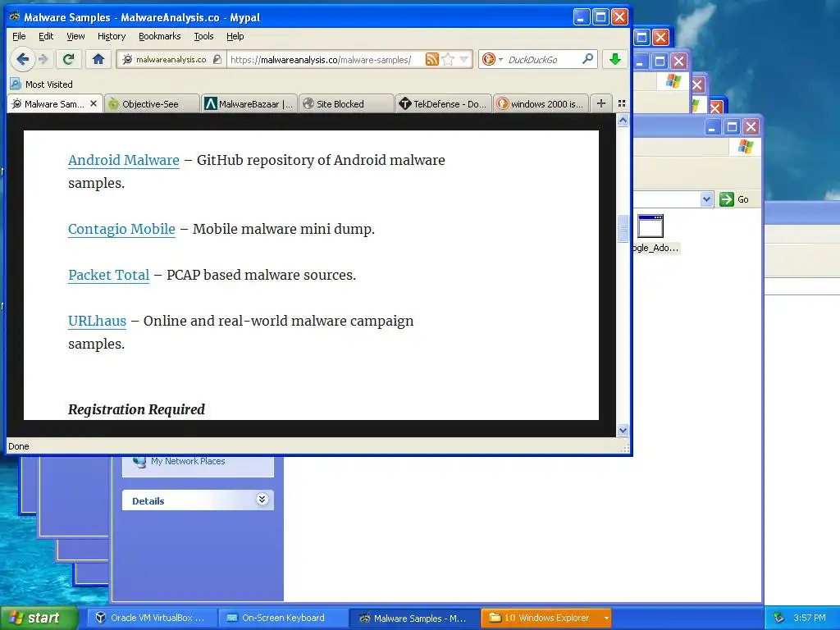
Task: Switch to the windows 2000 tab
Action: 541,104
